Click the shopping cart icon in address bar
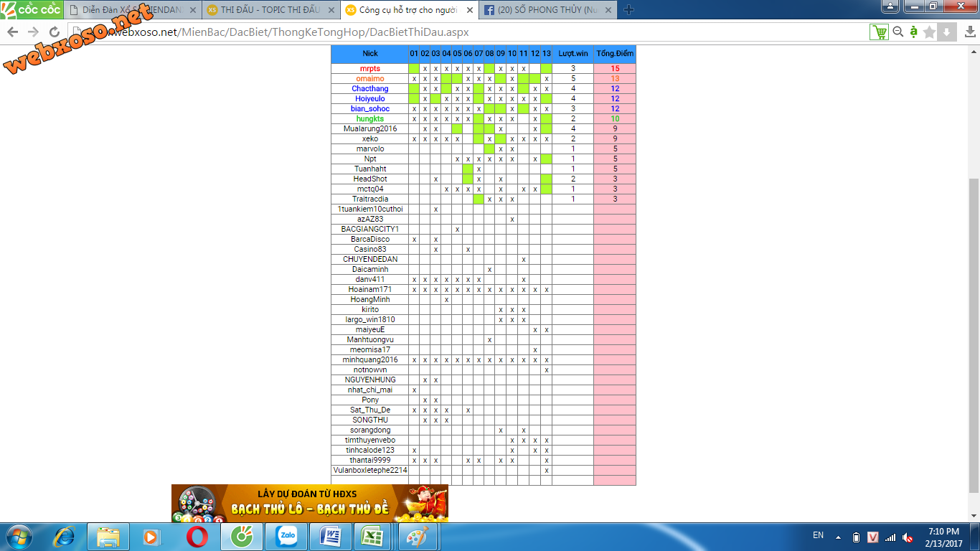 click(x=878, y=32)
